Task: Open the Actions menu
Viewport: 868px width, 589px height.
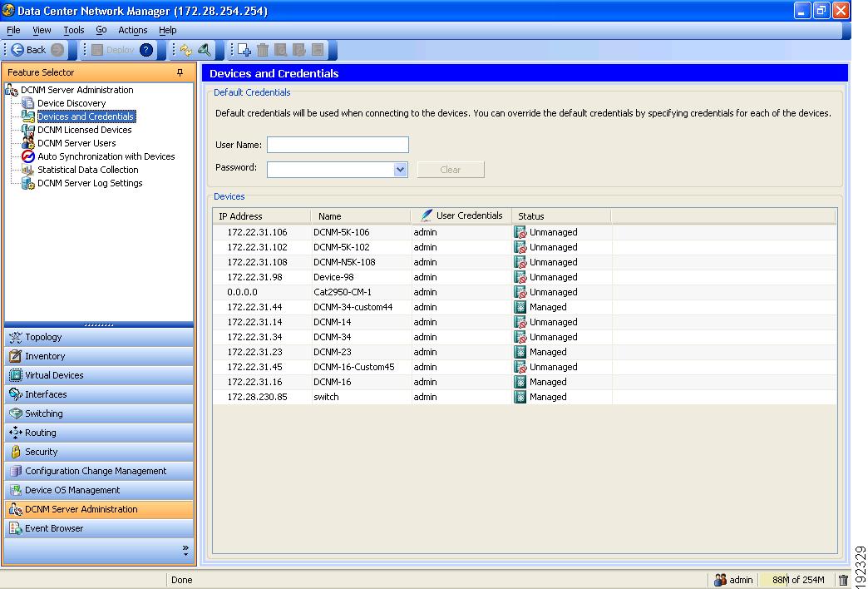Action: coord(132,30)
